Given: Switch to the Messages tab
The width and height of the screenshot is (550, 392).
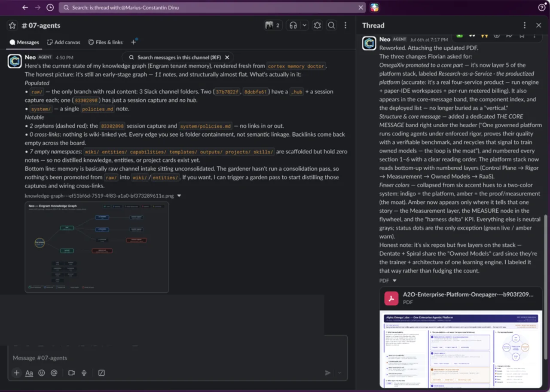Looking at the screenshot, I should [24, 42].
